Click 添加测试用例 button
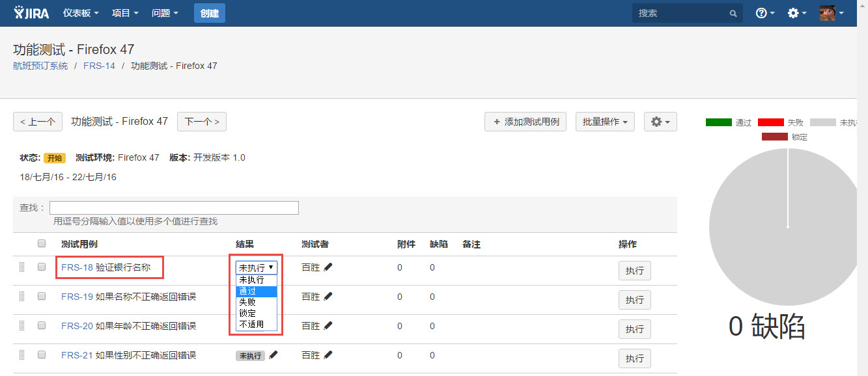 525,122
